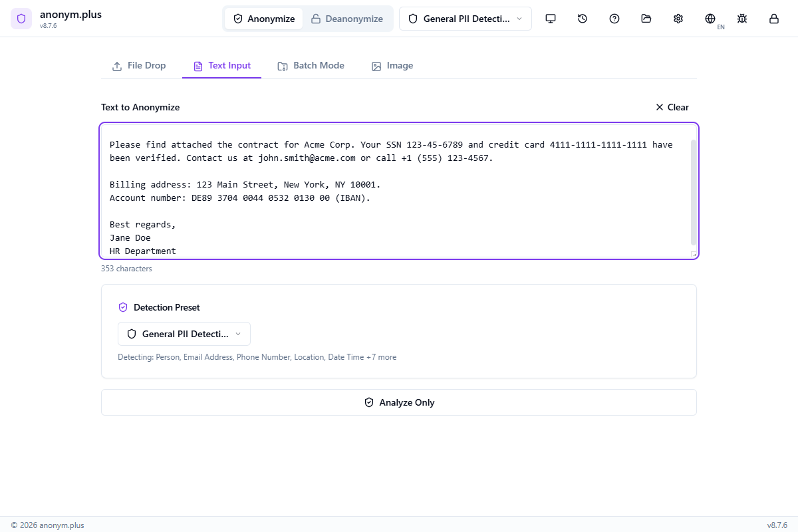Click the shield icon beside Detection Preset
Screen dimensions: 798x532
click(123, 307)
